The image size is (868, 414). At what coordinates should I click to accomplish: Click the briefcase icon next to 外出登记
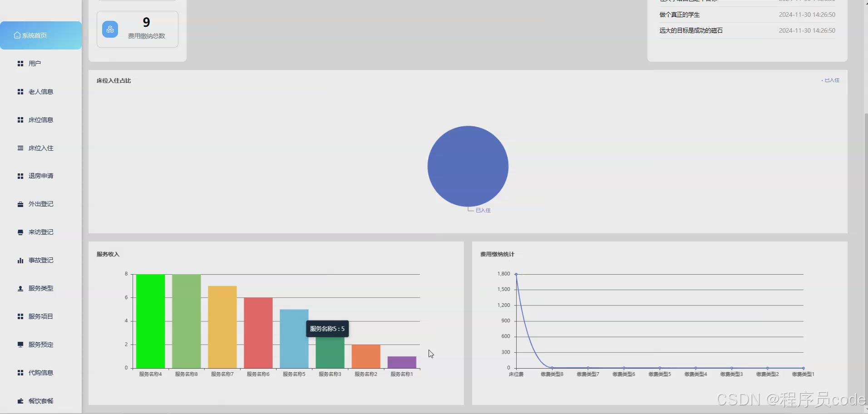[x=20, y=204]
